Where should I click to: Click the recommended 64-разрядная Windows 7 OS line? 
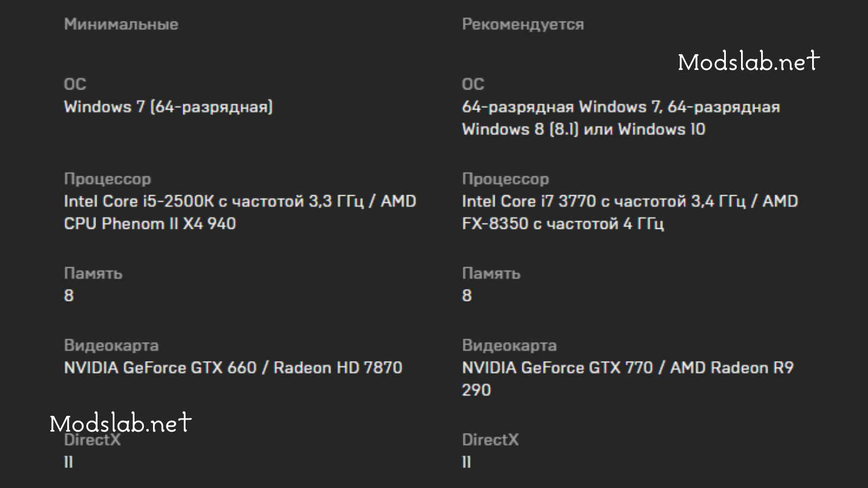[621, 107]
